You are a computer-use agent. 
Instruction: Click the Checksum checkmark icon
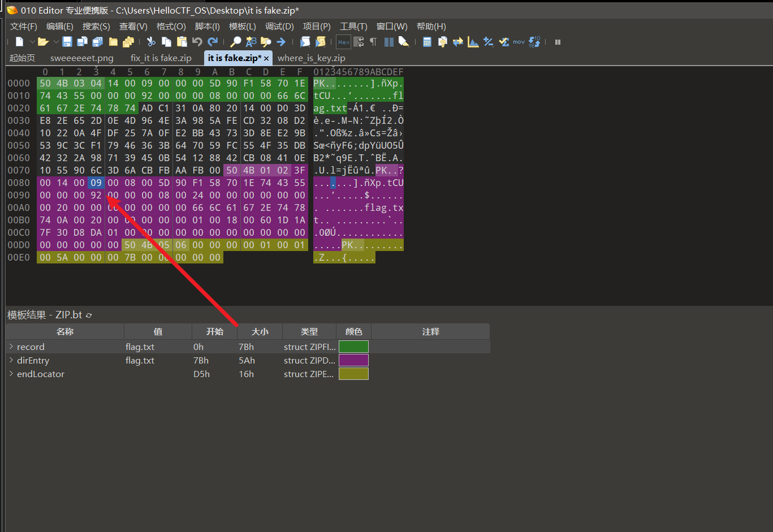coord(503,42)
